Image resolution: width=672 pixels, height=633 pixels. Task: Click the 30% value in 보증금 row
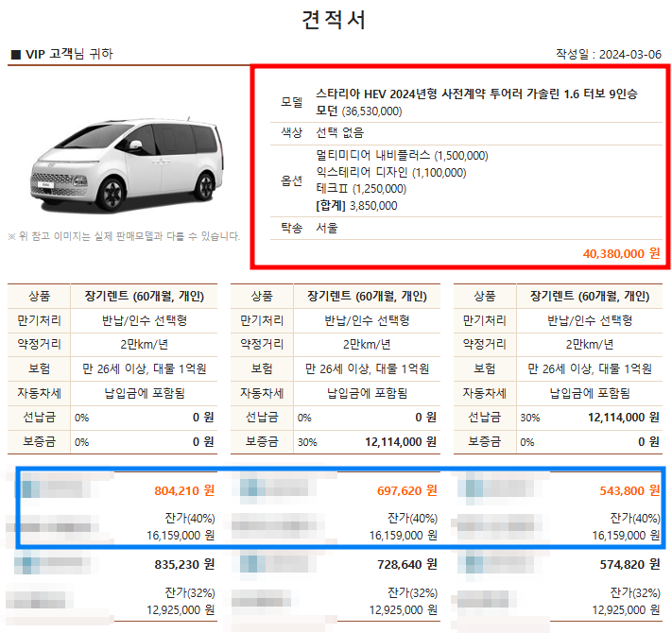click(x=307, y=442)
